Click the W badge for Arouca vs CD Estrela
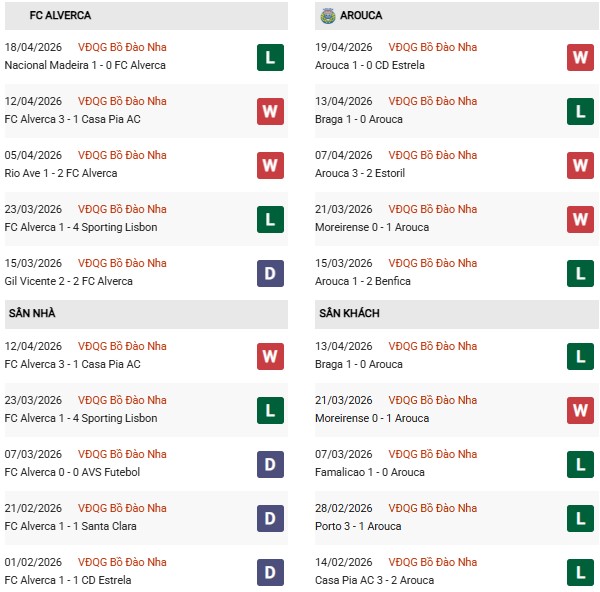The width and height of the screenshot is (600, 592). click(x=580, y=57)
